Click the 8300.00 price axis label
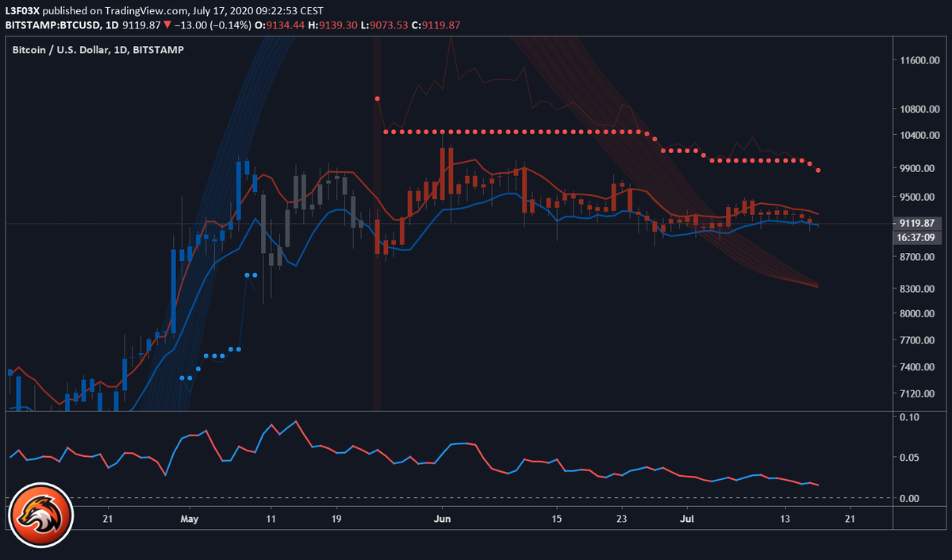Screen dimensions: 952x560 (x=919, y=289)
